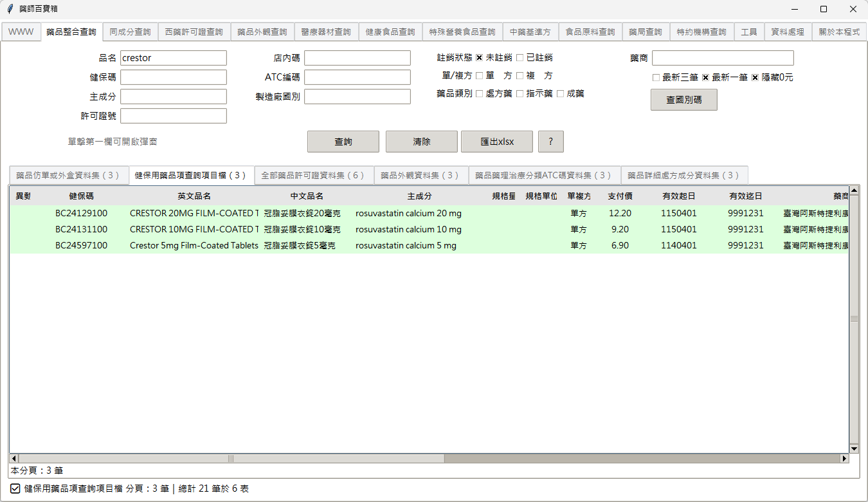Show the 藥品外觀資料集 result tab
Viewport: 868px width, 502px height.
420,175
